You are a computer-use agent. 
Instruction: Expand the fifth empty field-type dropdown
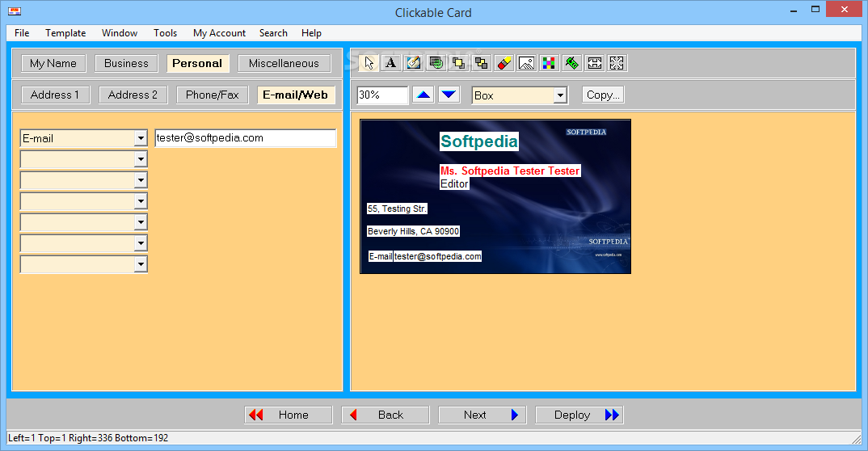[141, 222]
